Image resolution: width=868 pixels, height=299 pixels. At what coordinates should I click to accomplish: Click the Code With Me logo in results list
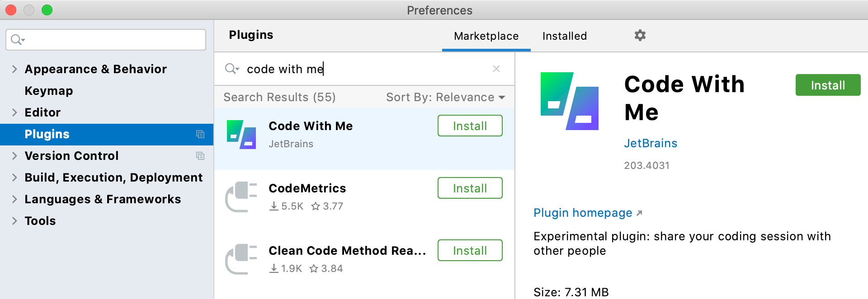pyautogui.click(x=241, y=135)
